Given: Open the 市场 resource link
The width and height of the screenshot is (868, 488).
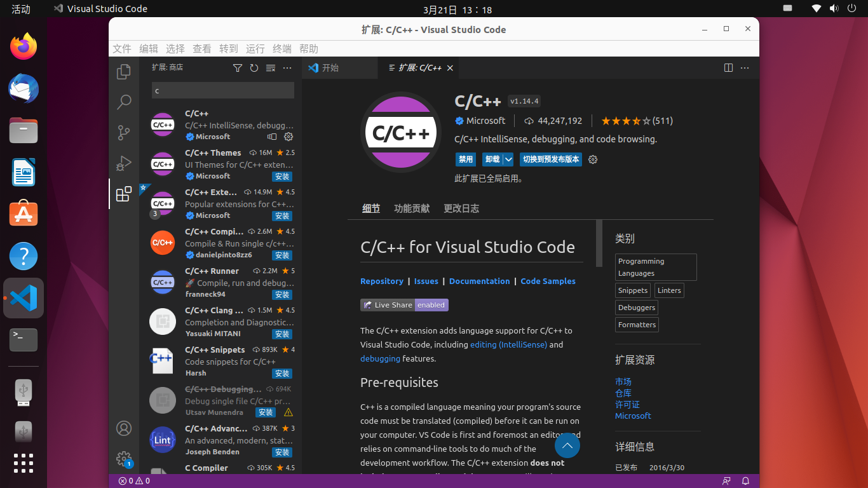Looking at the screenshot, I should [623, 382].
